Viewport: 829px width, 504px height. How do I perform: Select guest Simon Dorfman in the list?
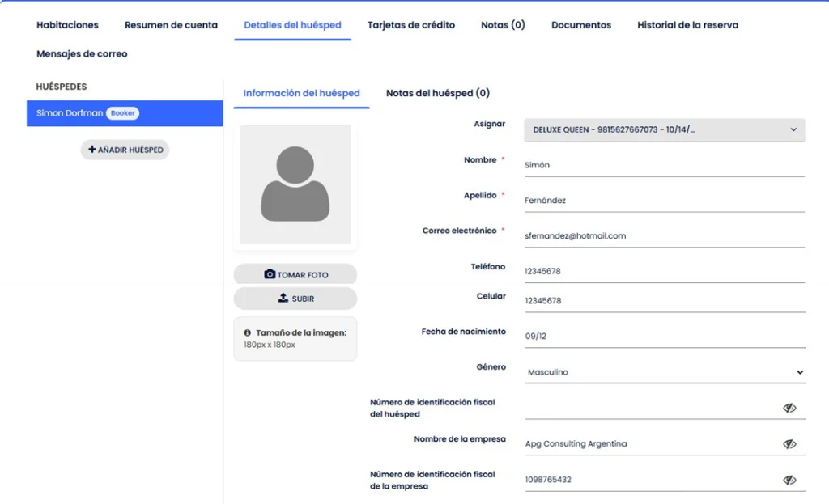pos(70,113)
